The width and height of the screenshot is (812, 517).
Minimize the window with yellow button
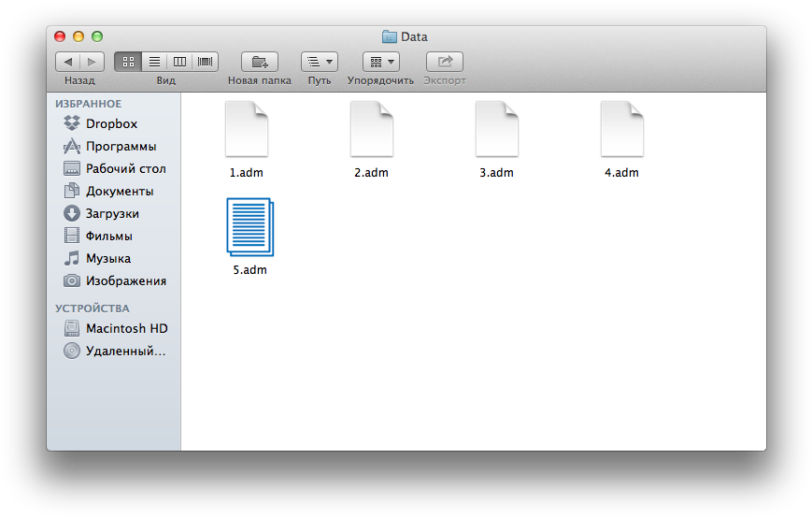pyautogui.click(x=78, y=36)
